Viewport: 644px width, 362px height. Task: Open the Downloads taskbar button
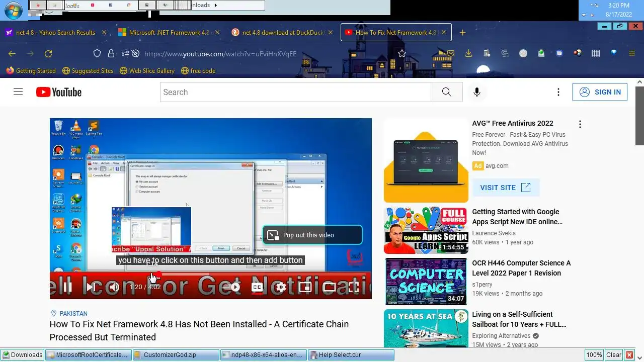(x=22, y=355)
